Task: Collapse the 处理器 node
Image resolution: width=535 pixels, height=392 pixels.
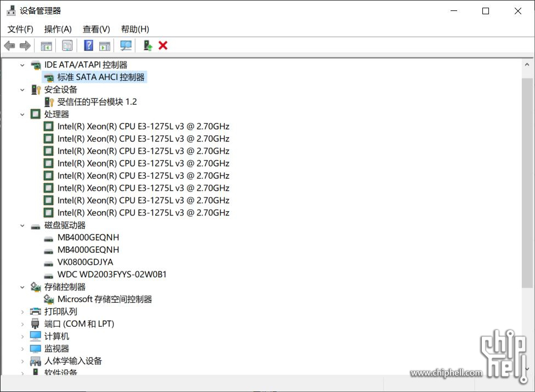Action: (x=22, y=114)
